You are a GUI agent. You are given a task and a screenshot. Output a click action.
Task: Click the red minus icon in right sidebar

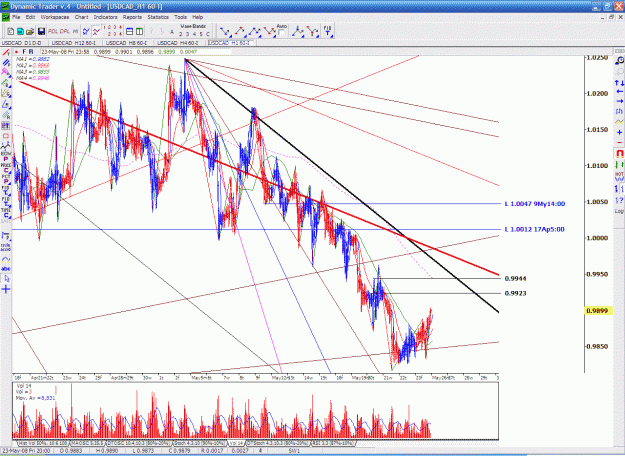click(x=619, y=142)
